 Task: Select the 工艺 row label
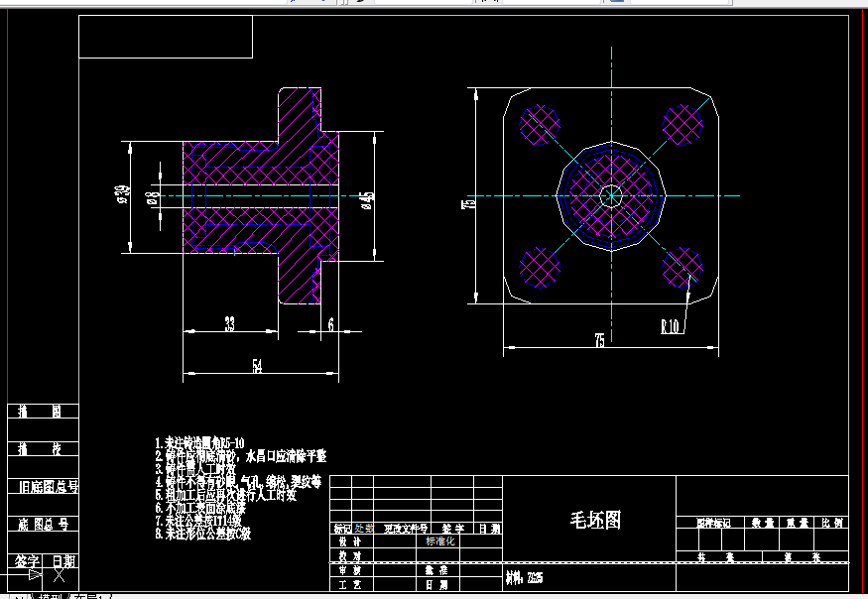[350, 584]
